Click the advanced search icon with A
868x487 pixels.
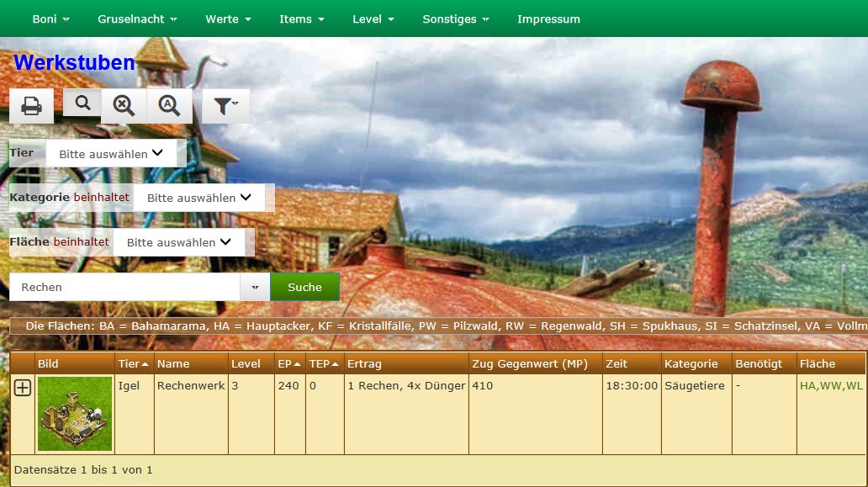tap(169, 106)
